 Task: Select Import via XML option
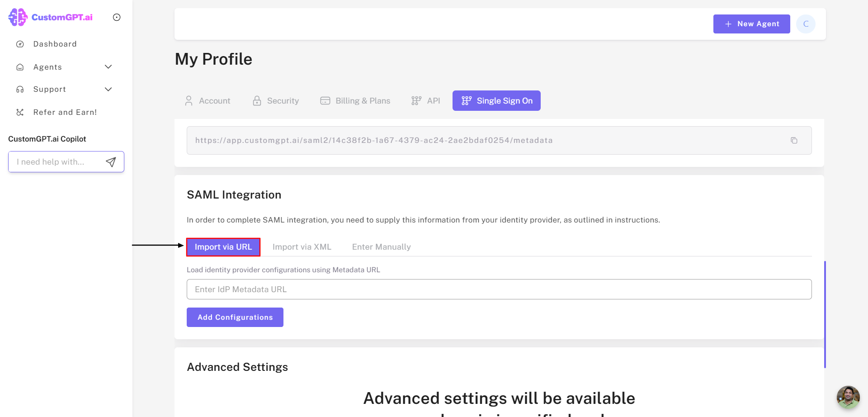302,247
